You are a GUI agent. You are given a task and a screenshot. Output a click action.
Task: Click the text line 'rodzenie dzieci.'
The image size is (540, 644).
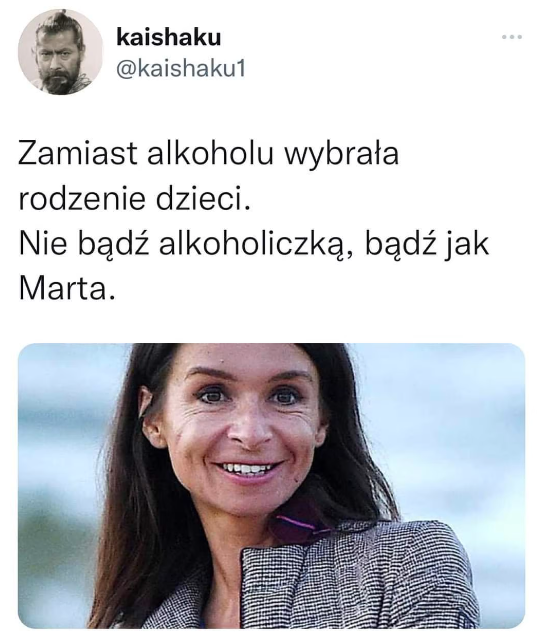tap(134, 200)
